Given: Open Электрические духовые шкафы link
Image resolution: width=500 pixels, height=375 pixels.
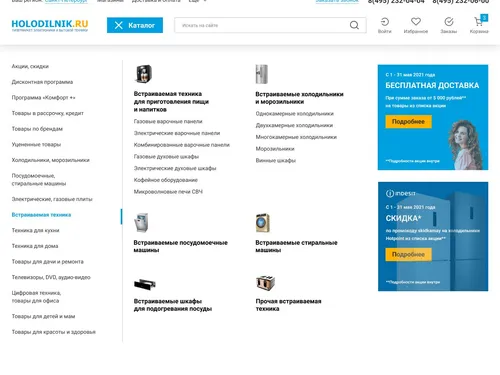Looking at the screenshot, I should point(175,168).
